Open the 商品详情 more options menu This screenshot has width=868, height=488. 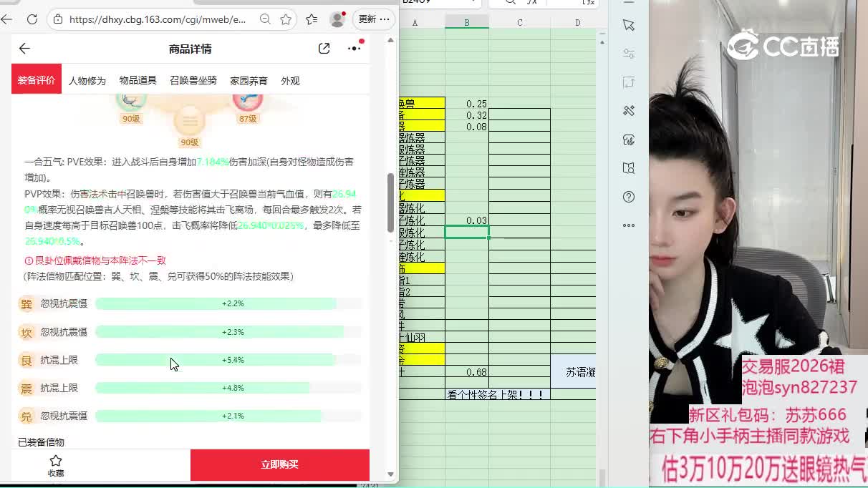355,49
